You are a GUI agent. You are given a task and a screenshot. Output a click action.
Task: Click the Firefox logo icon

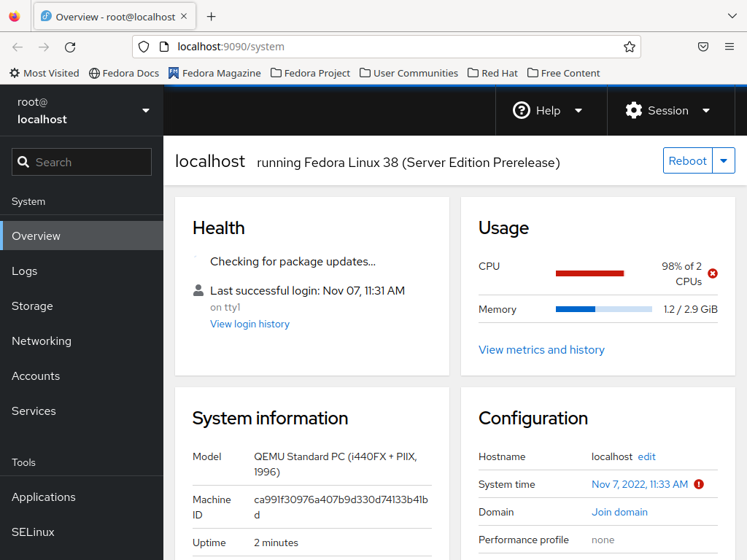point(15,17)
